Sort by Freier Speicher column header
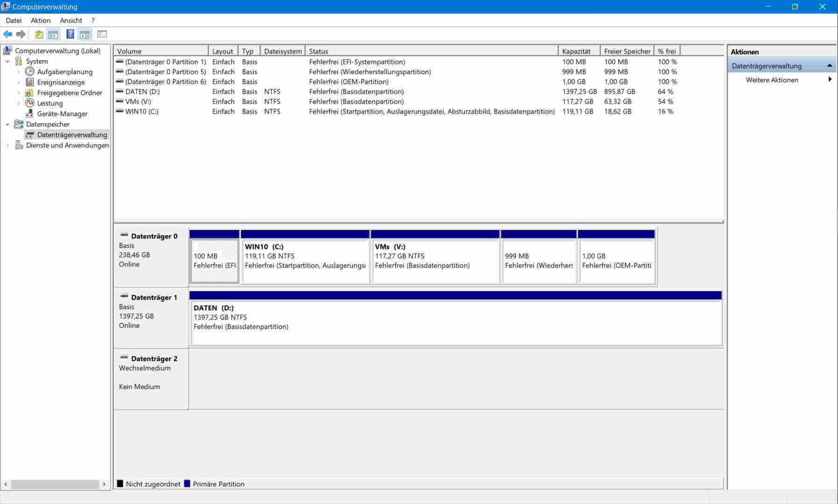The image size is (838, 504). coord(627,51)
